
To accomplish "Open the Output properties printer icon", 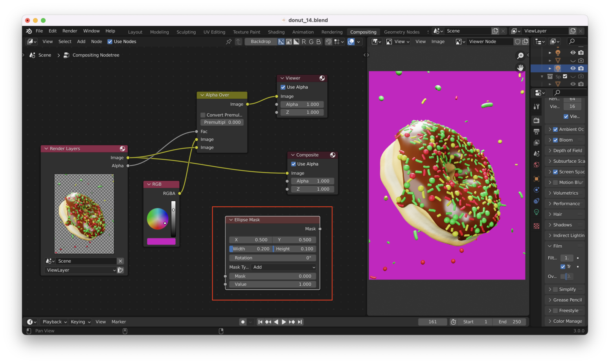I will point(537,132).
